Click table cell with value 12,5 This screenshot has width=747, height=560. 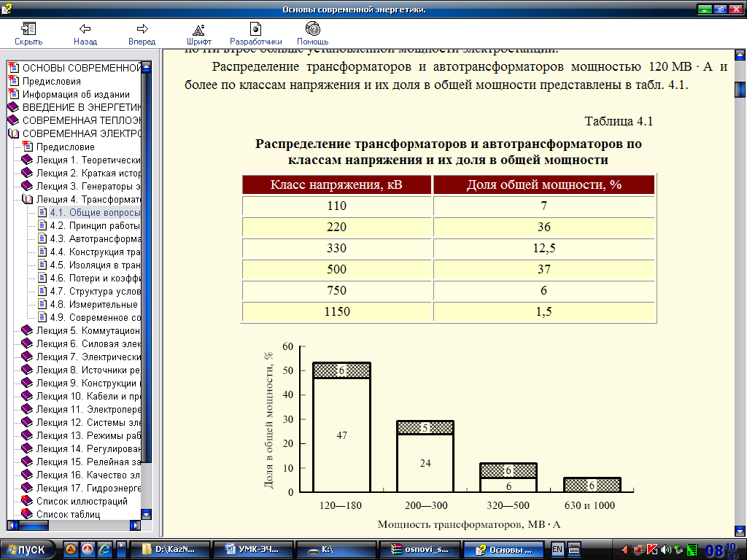pyautogui.click(x=544, y=248)
